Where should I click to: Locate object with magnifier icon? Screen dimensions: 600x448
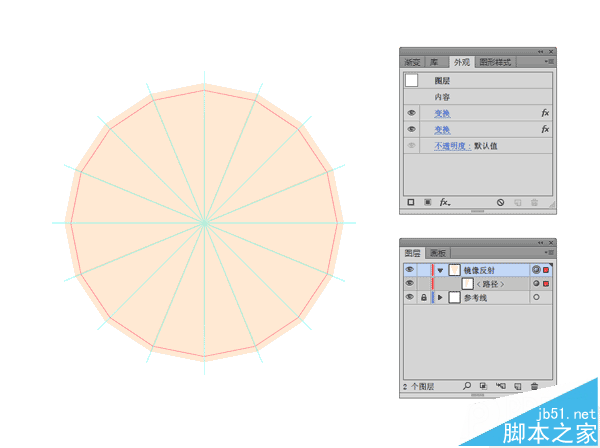(467, 386)
